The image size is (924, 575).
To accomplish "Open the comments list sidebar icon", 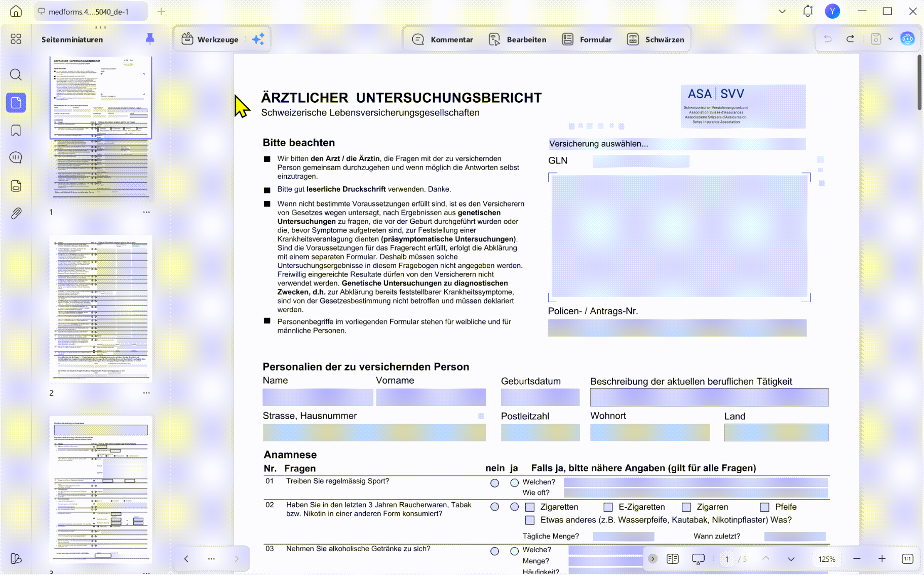I will click(16, 158).
